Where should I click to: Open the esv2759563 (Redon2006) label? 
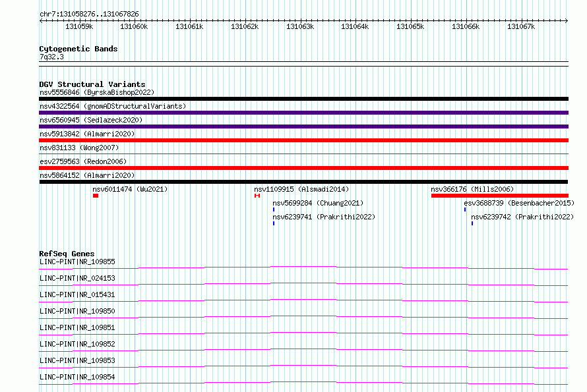coord(83,161)
